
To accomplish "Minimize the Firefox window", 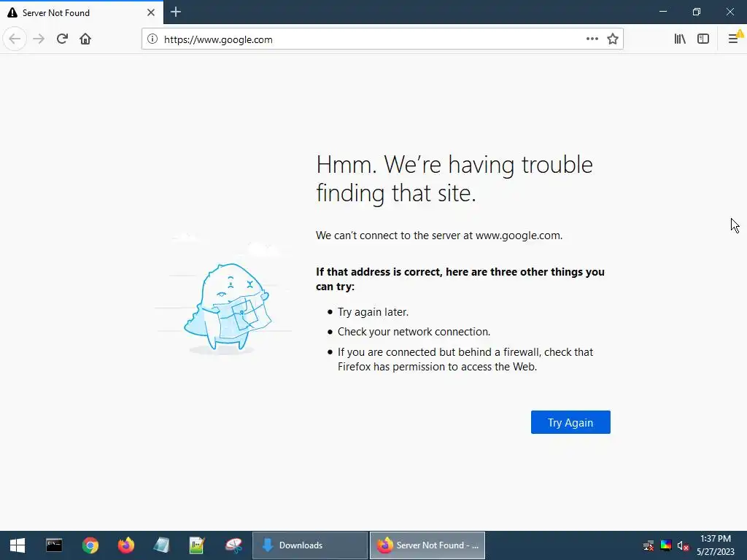I will pos(663,12).
